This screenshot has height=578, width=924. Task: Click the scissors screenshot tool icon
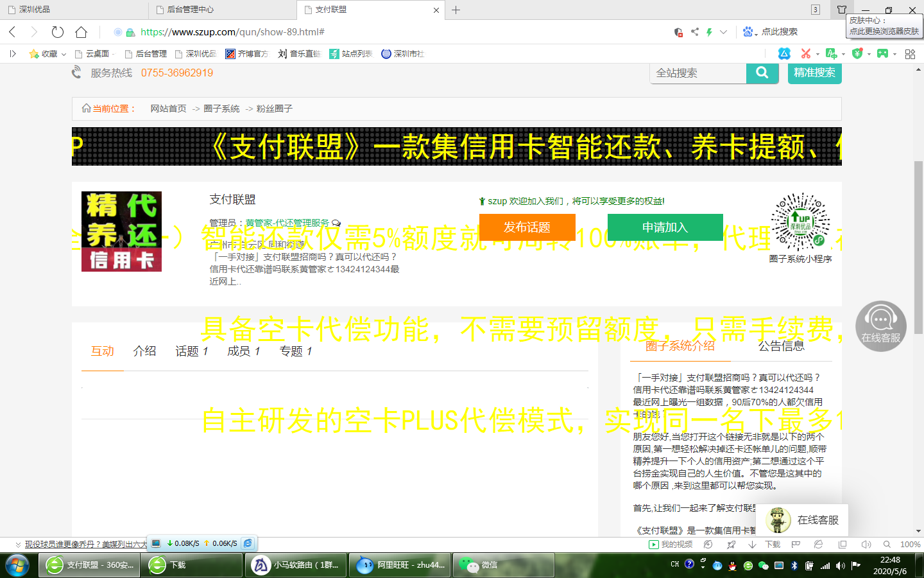805,54
